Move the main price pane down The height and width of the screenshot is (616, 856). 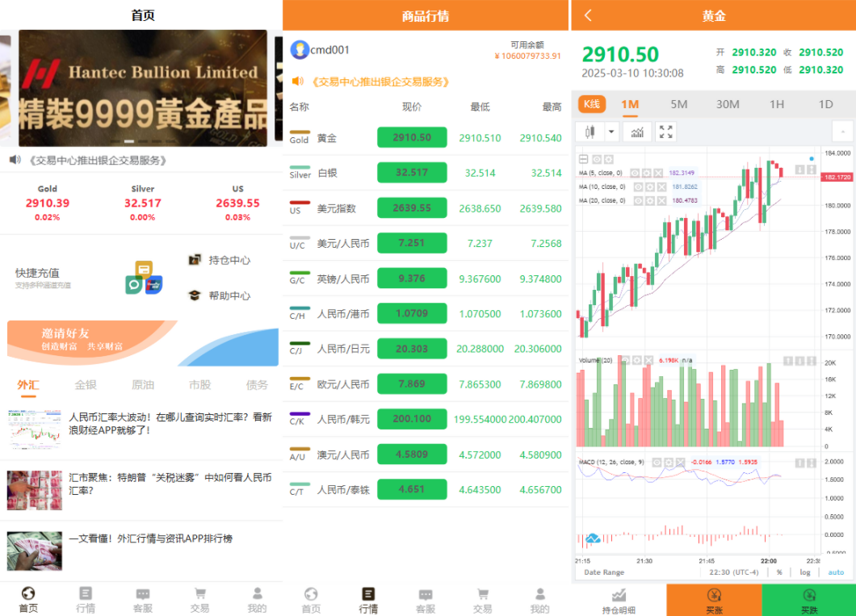pos(799,170)
